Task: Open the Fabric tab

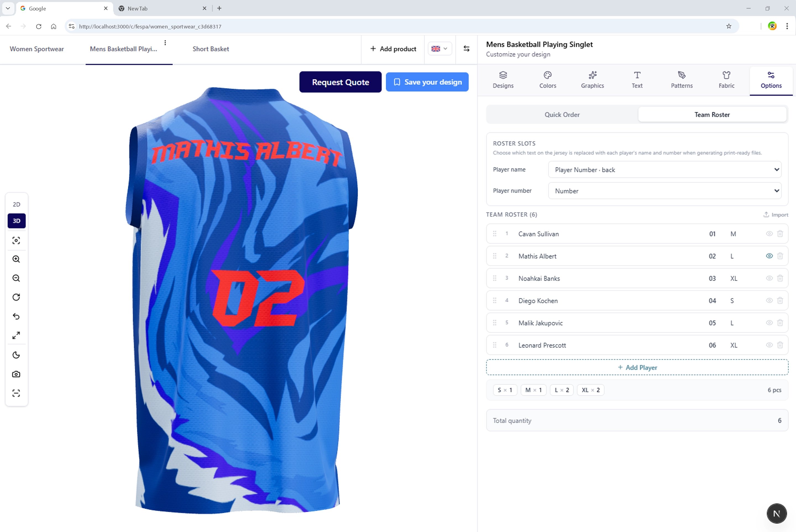Action: pyautogui.click(x=726, y=80)
